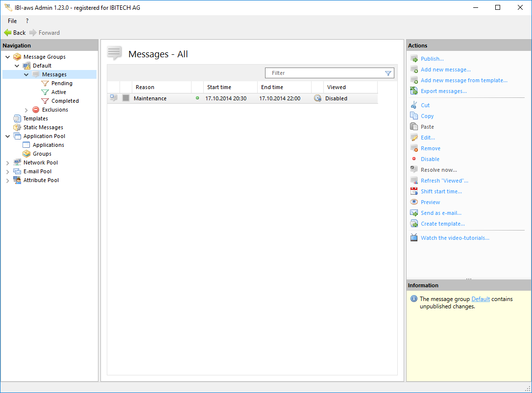Screen dimensions: 532x393
Task: Click the Default link in Information panel
Action: [481, 299]
